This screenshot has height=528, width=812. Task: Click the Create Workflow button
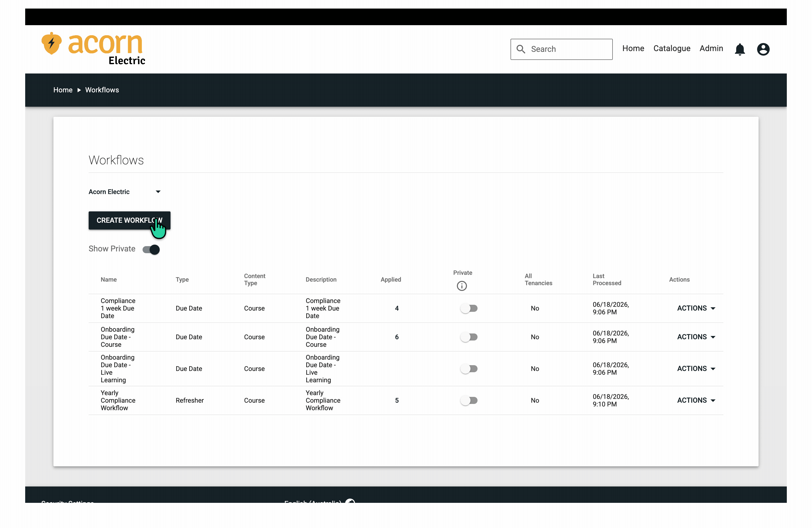(129, 220)
